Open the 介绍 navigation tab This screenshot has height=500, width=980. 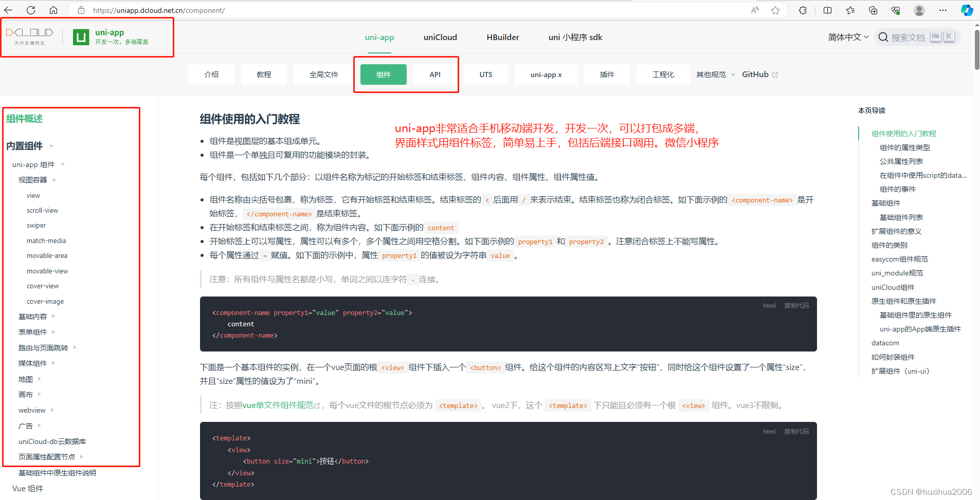211,75
